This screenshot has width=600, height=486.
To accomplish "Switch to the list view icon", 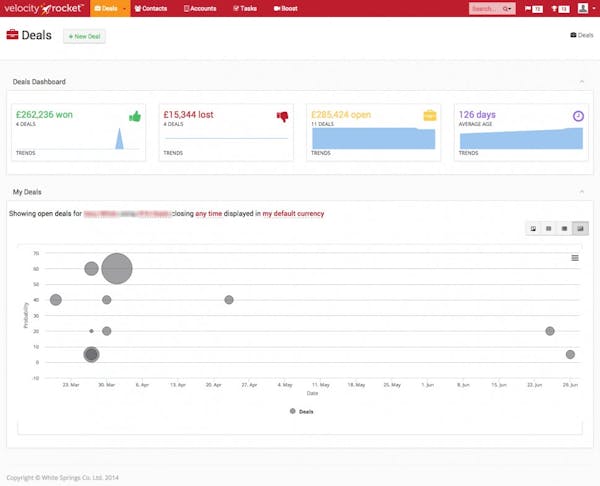I will click(x=564, y=228).
